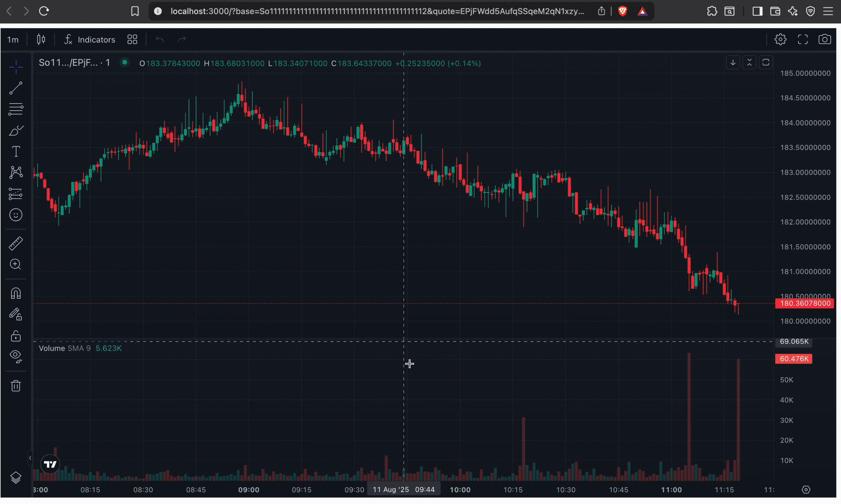Enter fullscreen mode on the chart
Screen dimensions: 841x504
point(803,39)
